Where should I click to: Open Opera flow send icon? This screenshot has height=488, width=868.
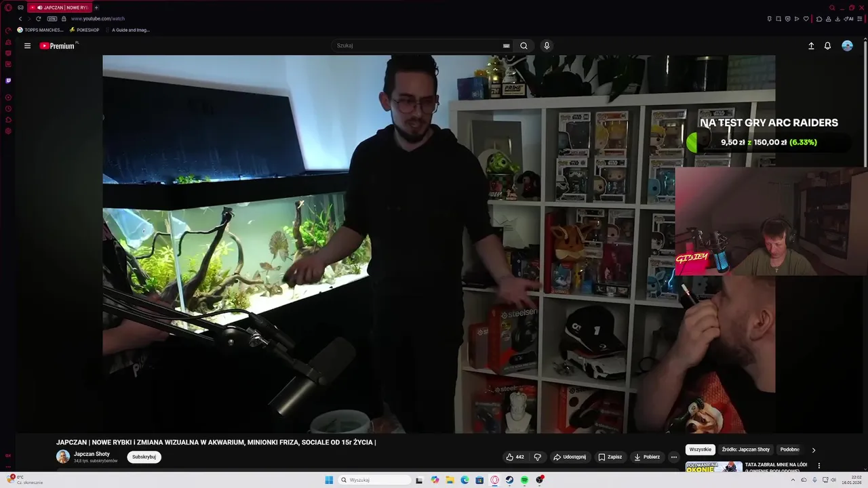tap(796, 19)
